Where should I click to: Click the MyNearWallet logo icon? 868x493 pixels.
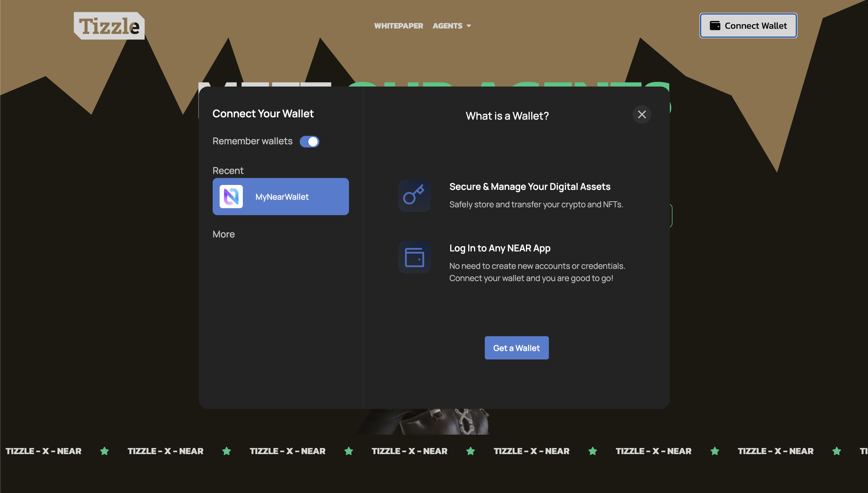pos(231,196)
